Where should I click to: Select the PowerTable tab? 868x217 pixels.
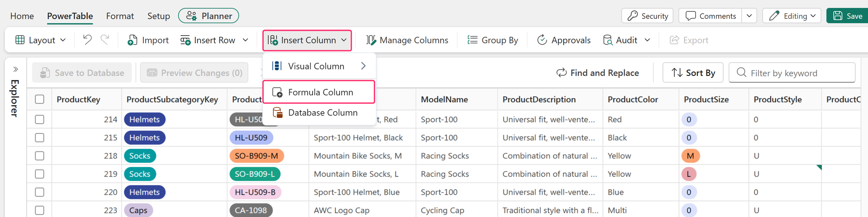(x=70, y=16)
